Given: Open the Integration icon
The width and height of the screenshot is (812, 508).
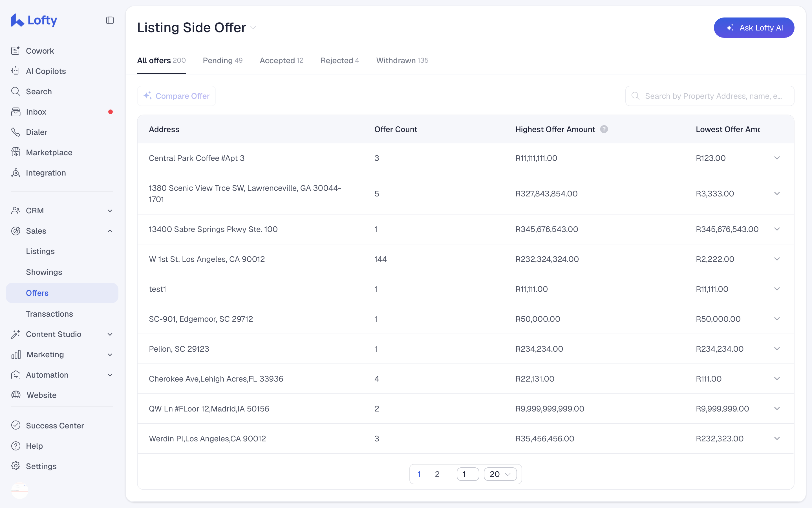Looking at the screenshot, I should 16,173.
